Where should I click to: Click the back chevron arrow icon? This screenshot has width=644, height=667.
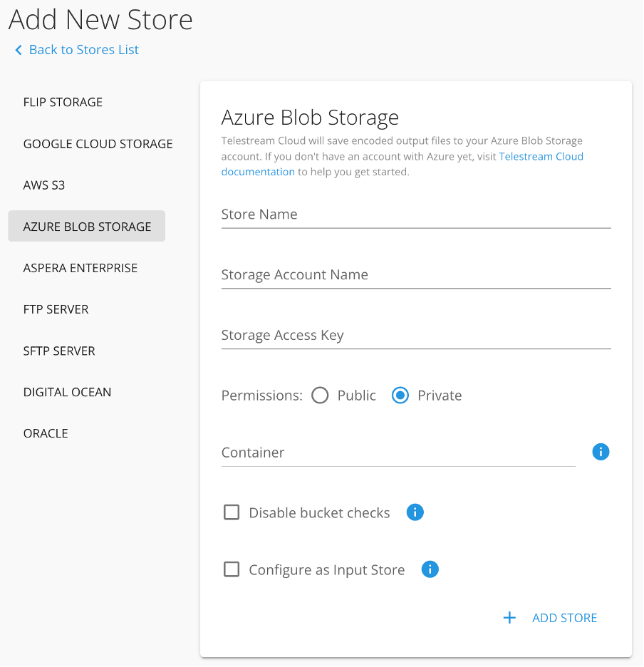pyautogui.click(x=19, y=50)
